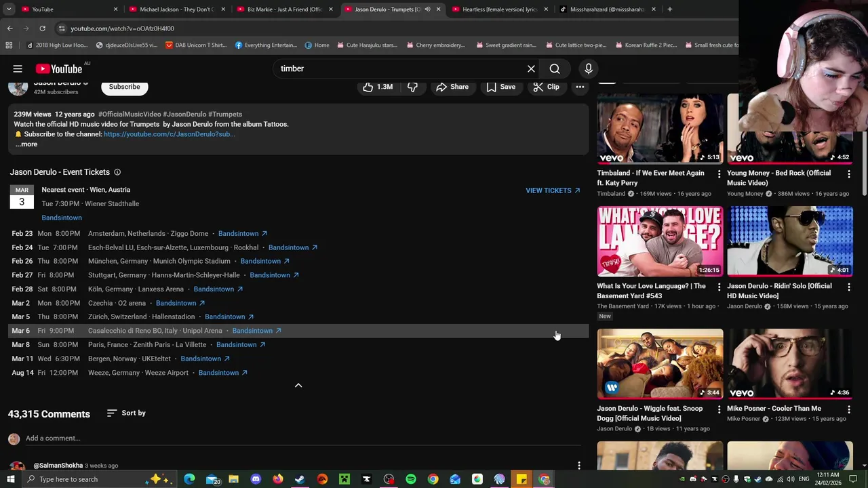Mute the Jason Derulo Trumpets tab audio
868x488 pixels.
pos(427,9)
